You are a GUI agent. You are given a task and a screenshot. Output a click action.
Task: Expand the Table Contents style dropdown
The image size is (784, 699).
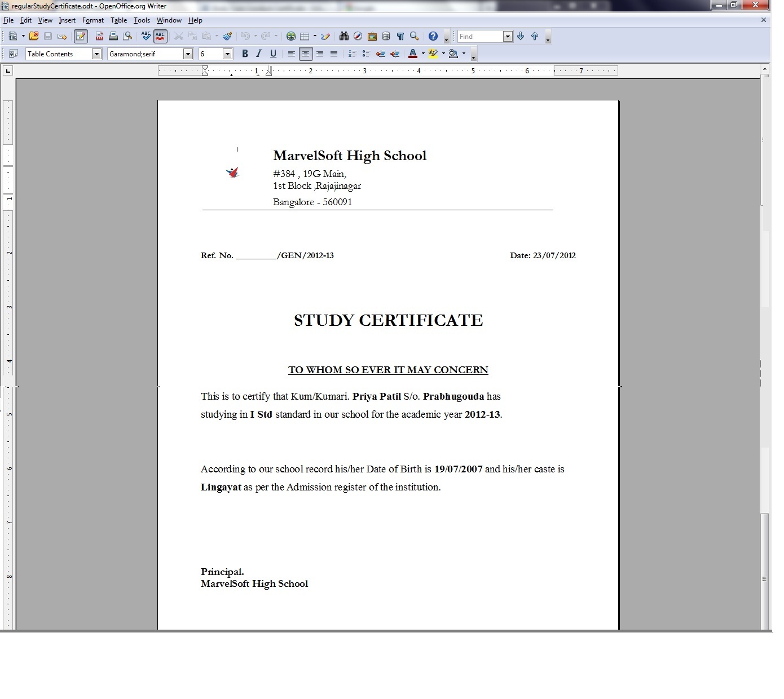pos(96,54)
